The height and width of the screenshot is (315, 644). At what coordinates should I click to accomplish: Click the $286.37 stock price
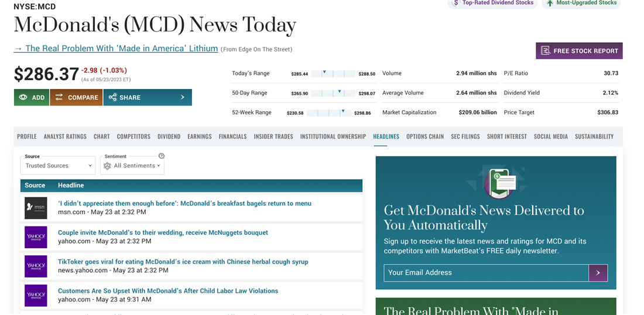click(46, 74)
